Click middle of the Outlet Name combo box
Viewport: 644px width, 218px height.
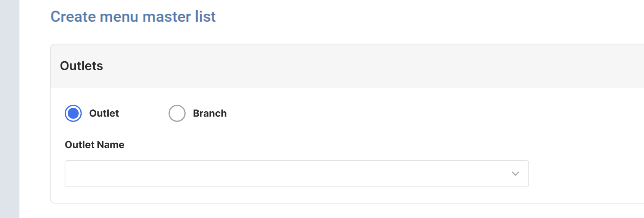[x=296, y=174]
